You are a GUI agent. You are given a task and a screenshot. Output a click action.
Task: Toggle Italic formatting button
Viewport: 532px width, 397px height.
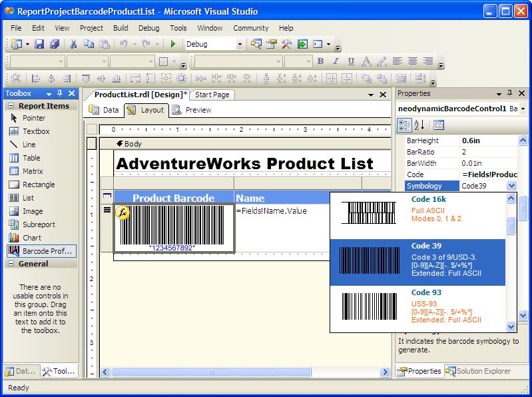pyautogui.click(x=336, y=61)
